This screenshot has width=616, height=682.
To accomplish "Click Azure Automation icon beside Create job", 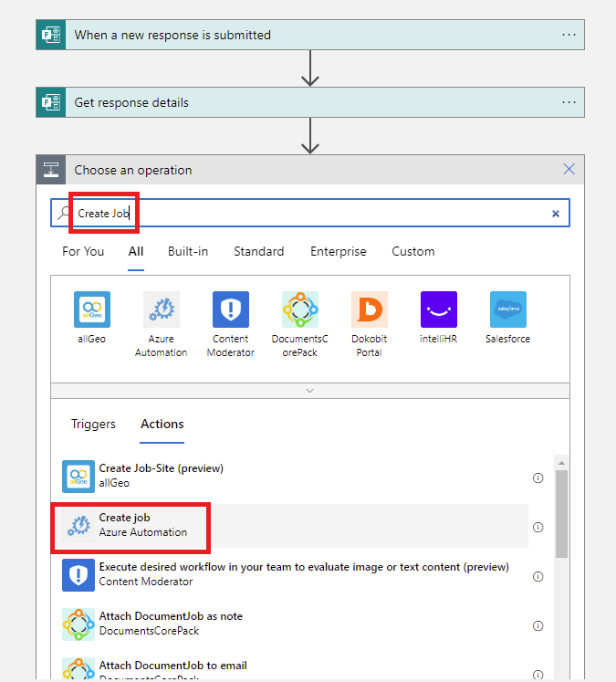I will click(78, 525).
